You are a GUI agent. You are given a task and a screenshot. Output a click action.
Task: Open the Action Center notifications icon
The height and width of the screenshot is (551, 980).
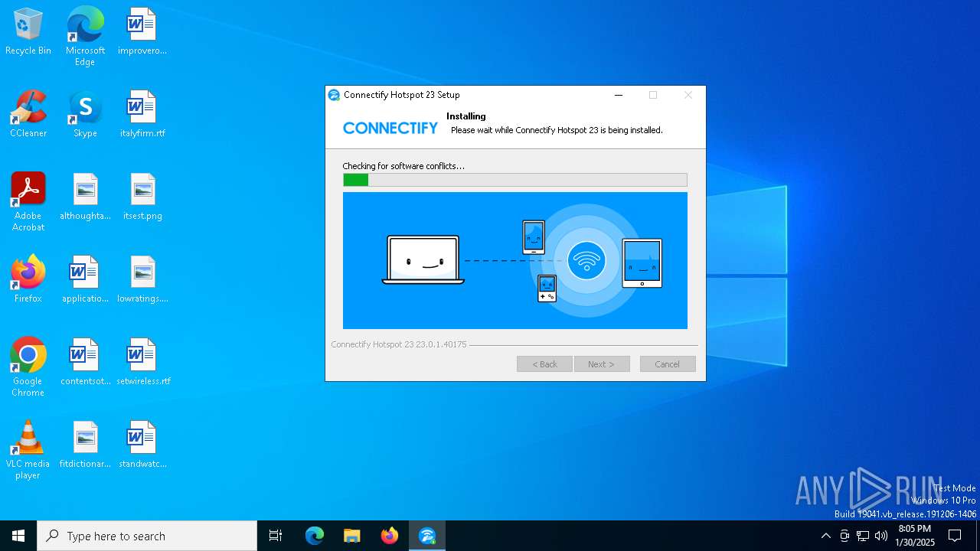[955, 536]
